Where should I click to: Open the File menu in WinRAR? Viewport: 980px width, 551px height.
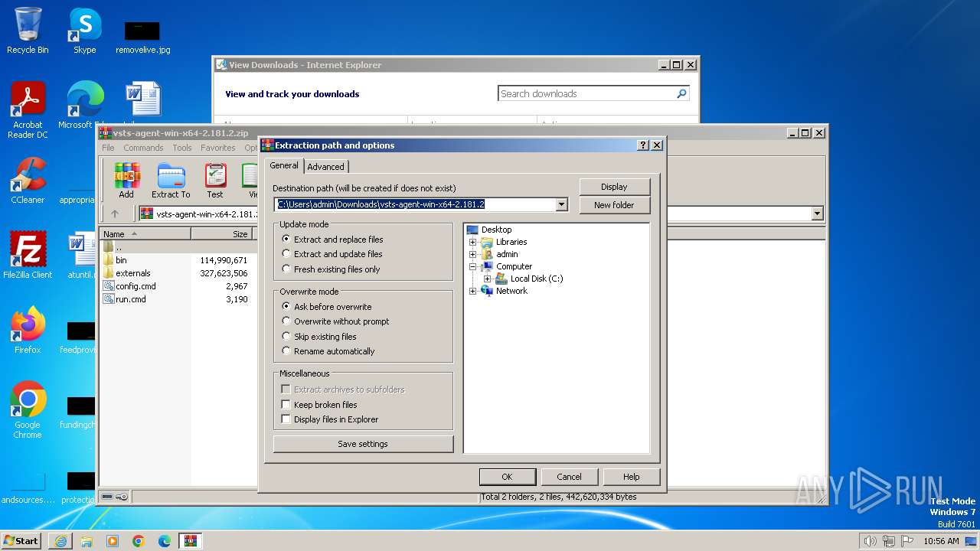point(109,148)
